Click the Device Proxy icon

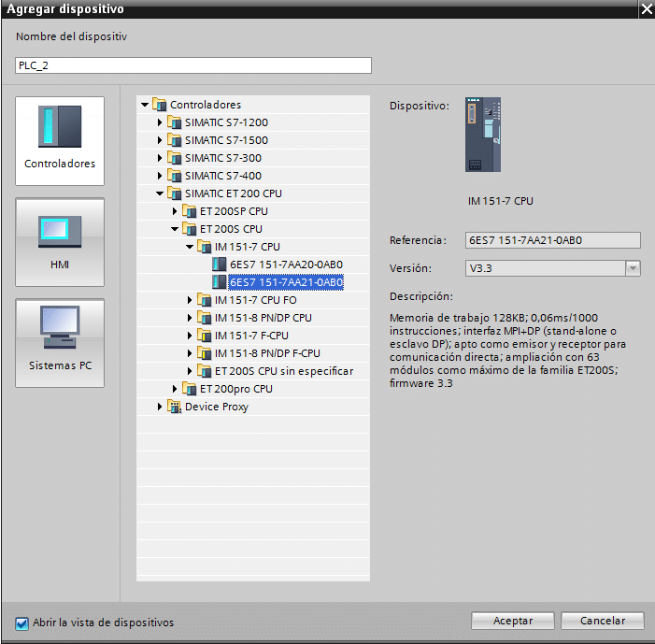click(x=174, y=407)
